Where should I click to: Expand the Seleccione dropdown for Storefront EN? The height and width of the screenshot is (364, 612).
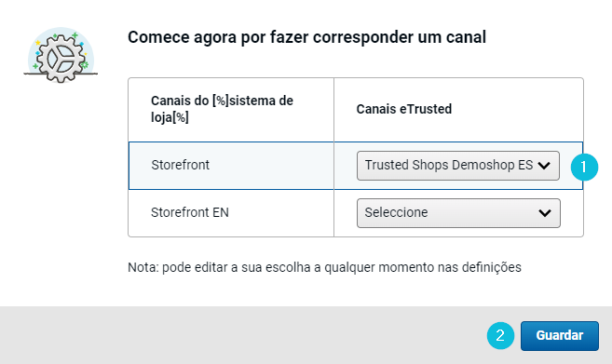click(x=458, y=213)
